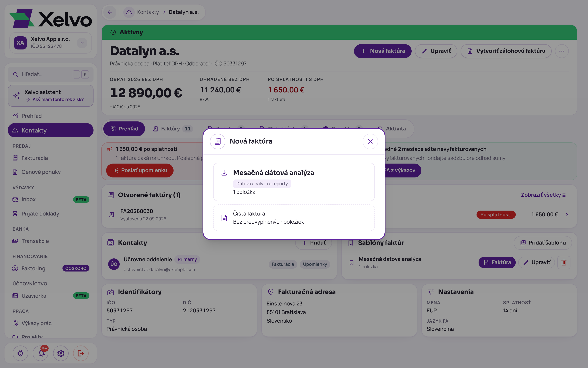Open Kontakty breadcrumb link
The height and width of the screenshot is (368, 588).
tap(148, 12)
